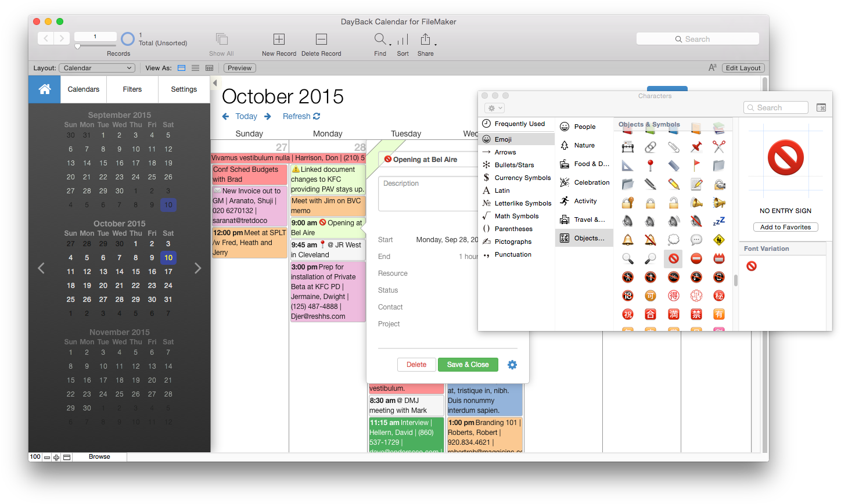
Task: Select the red pushpin emoji
Action: pos(696,146)
